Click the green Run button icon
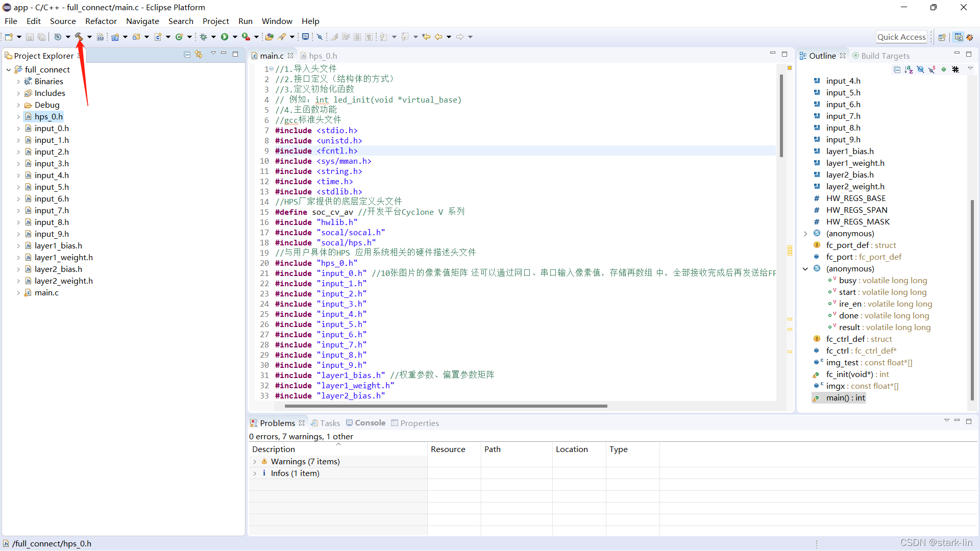Image resolution: width=980 pixels, height=551 pixels. (x=225, y=37)
